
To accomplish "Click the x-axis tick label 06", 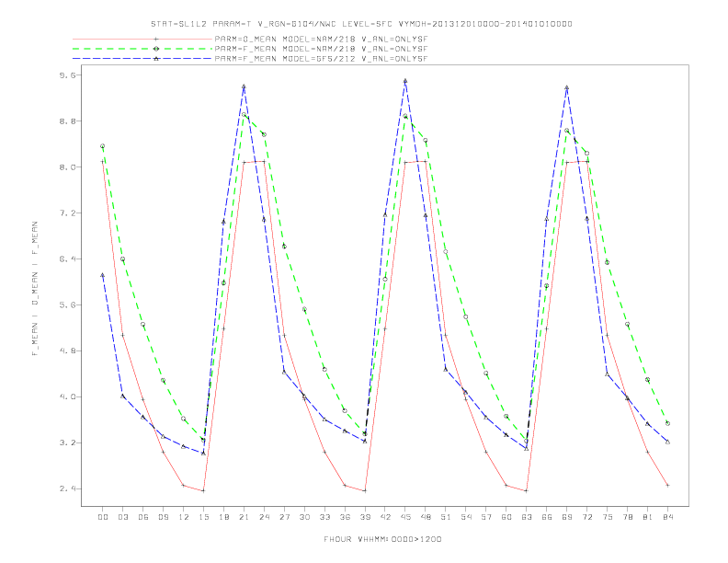I will point(143,517).
